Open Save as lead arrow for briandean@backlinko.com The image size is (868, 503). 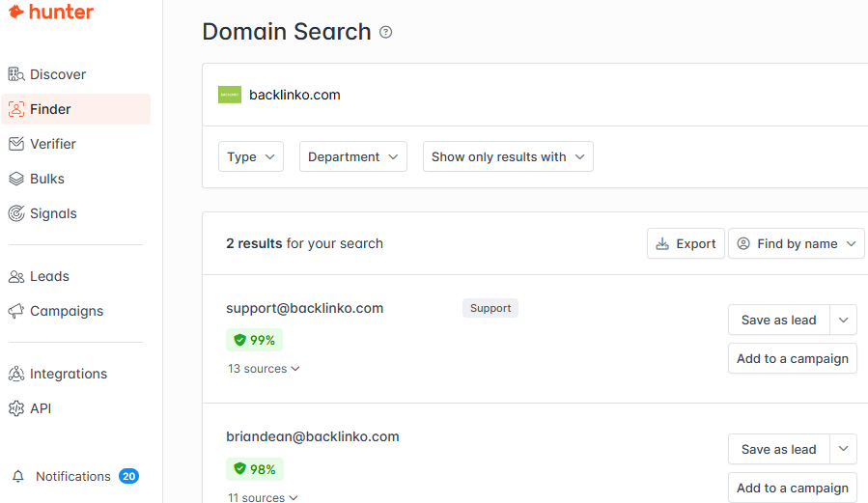(843, 449)
